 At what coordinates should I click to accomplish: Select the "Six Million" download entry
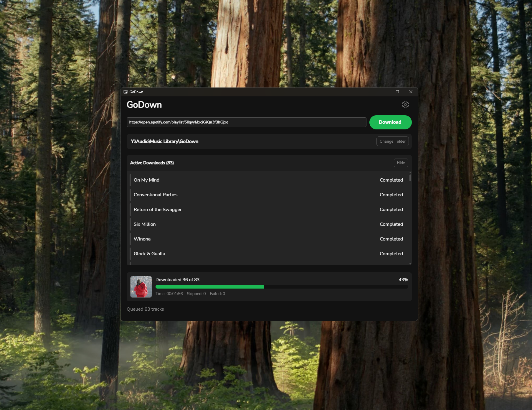coord(268,224)
